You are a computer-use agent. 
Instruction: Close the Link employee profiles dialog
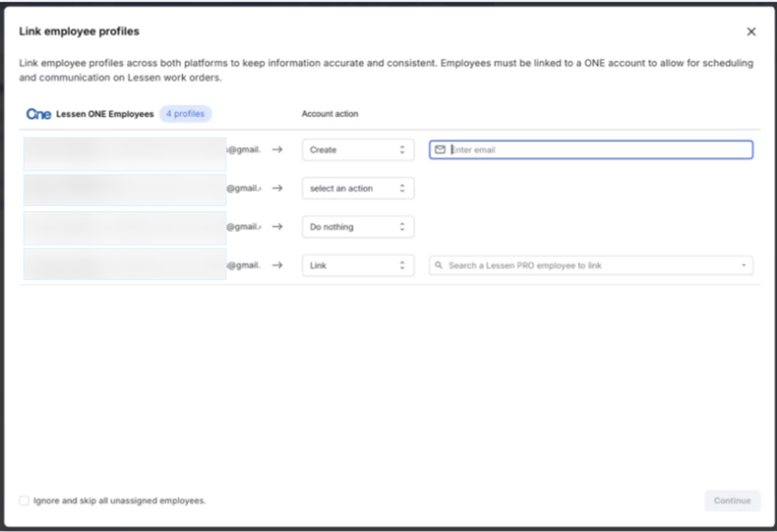pos(751,32)
